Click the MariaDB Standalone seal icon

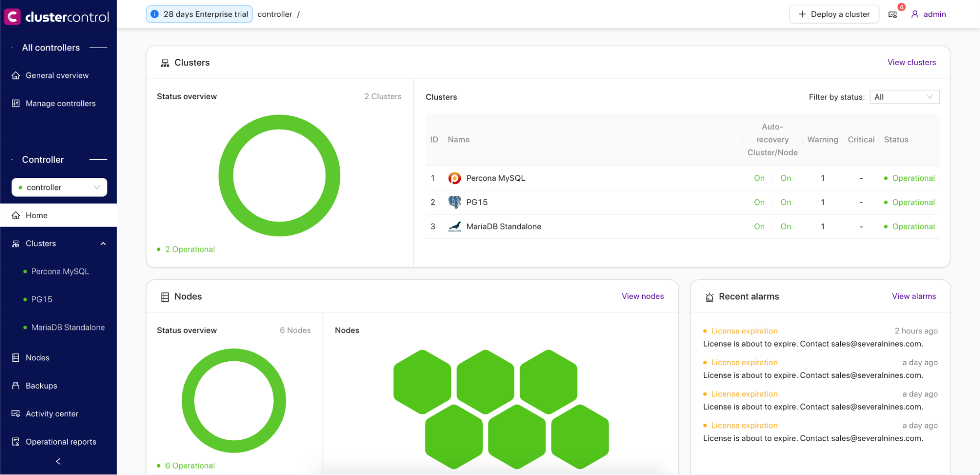point(454,226)
